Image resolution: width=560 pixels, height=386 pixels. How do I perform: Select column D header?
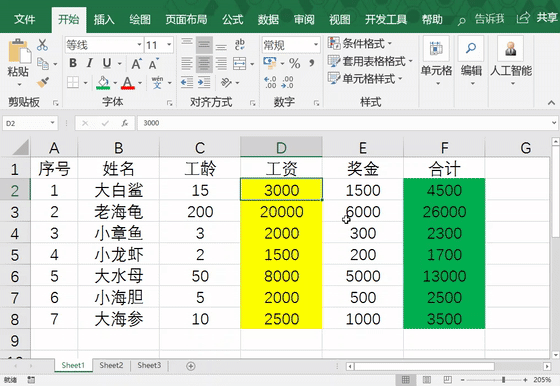[x=281, y=147]
